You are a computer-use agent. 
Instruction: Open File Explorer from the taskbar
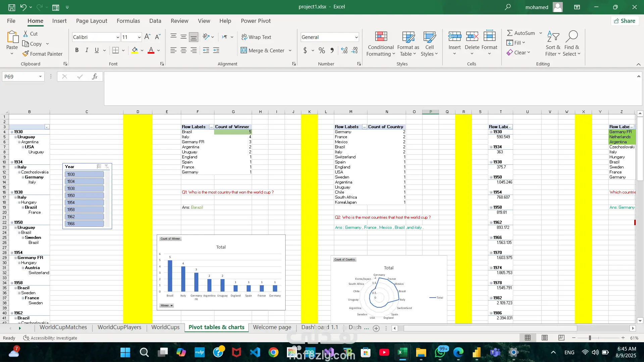point(421,352)
